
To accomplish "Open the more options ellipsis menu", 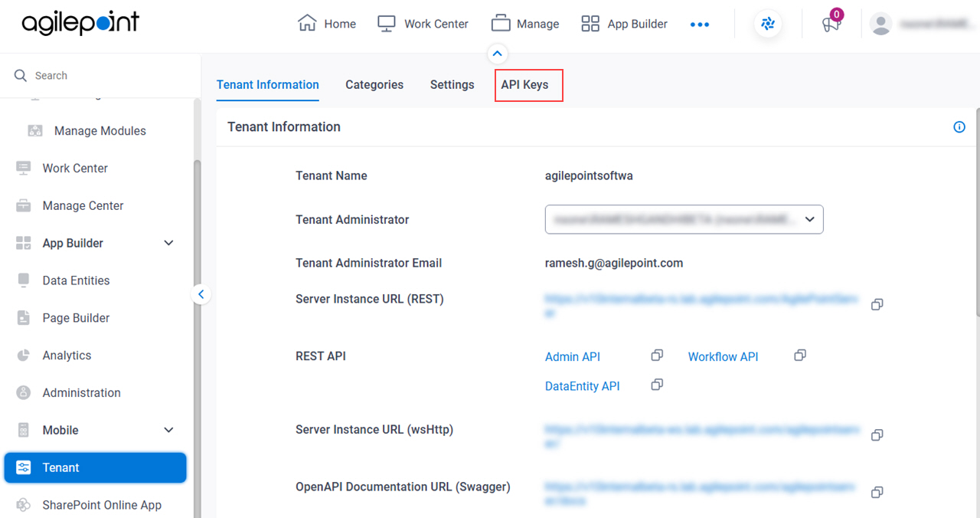I will 700,25.
